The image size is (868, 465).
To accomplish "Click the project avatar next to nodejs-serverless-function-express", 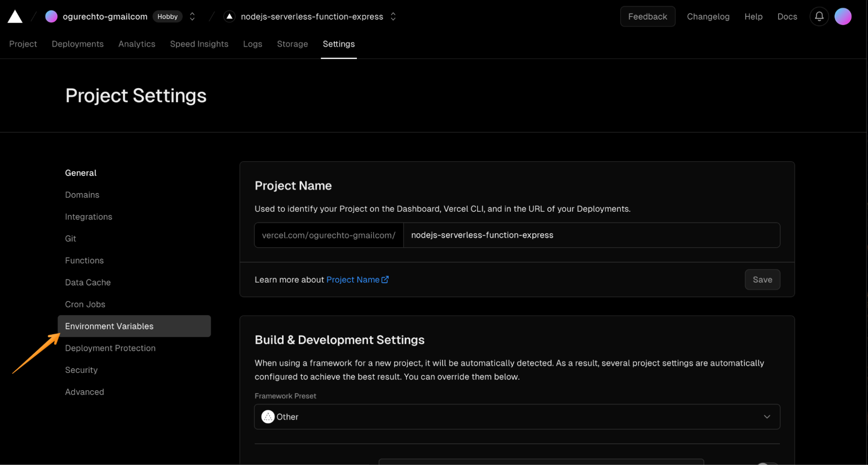I will 229,16.
